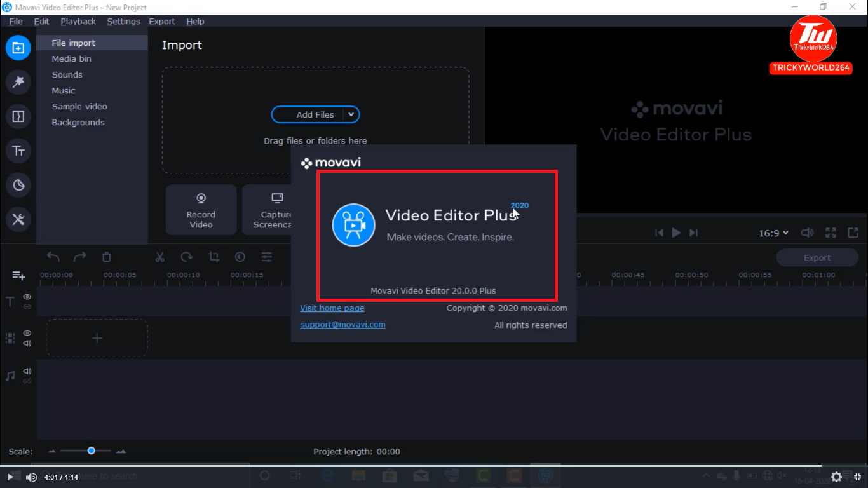Click the Add track icon
This screenshot has height=488, width=868.
(19, 276)
